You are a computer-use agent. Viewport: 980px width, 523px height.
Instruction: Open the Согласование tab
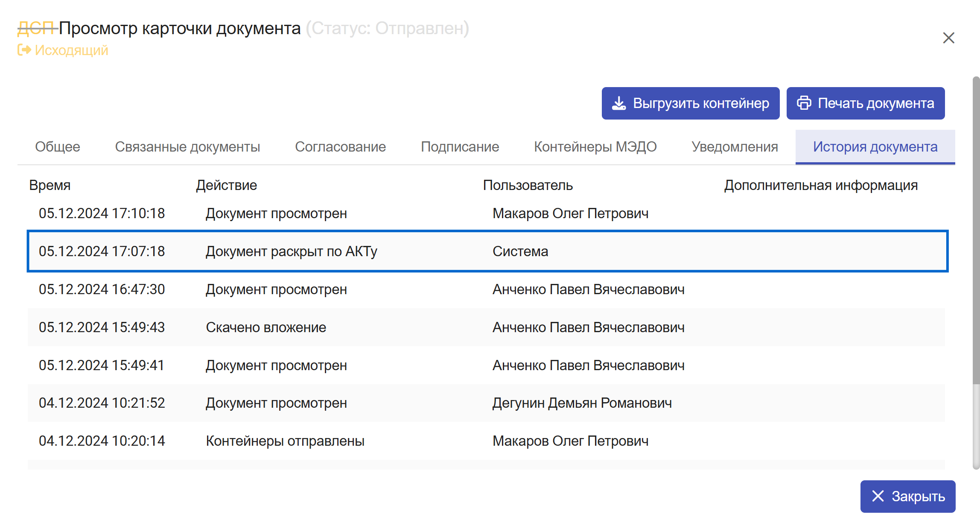[x=341, y=147]
